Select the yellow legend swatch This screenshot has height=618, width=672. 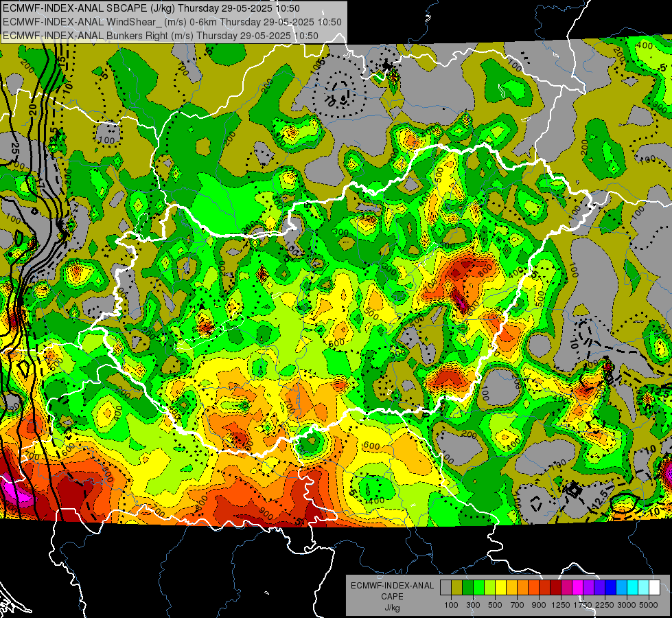(x=500, y=587)
